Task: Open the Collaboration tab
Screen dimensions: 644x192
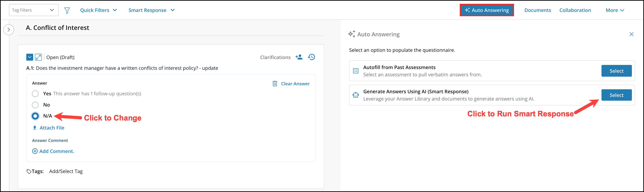Action: point(575,10)
